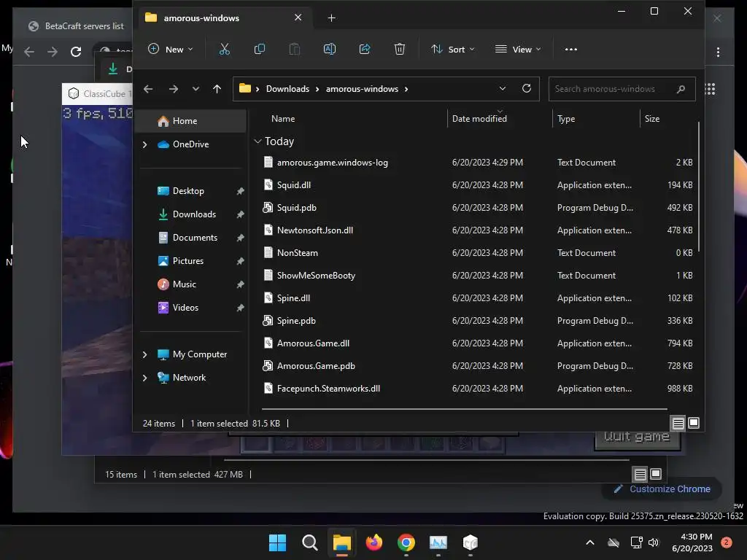Viewport: 747px width, 560px height.
Task: Open Chrome from the taskbar
Action: (406, 542)
